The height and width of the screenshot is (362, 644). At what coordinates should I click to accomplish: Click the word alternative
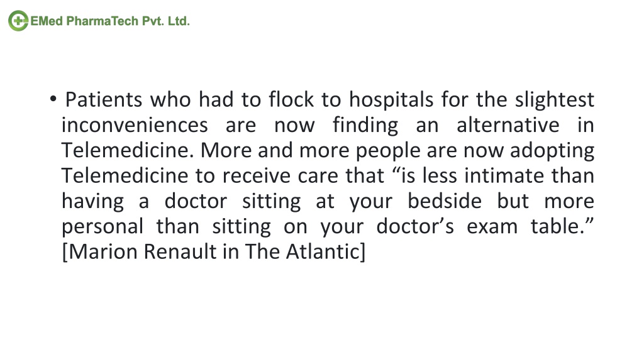pyautogui.click(x=508, y=125)
